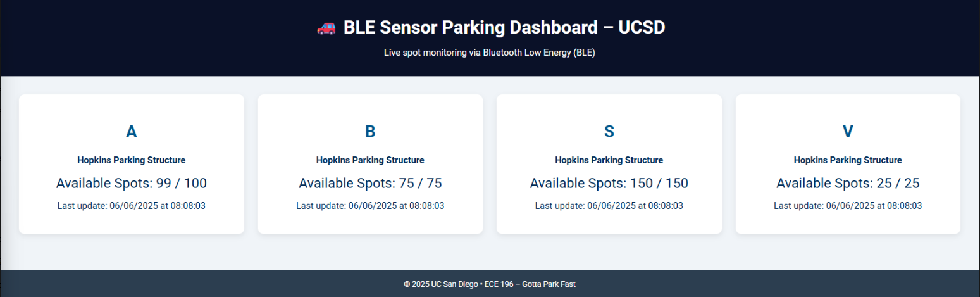Click Hopkins Parking Structure under lot V

point(848,160)
